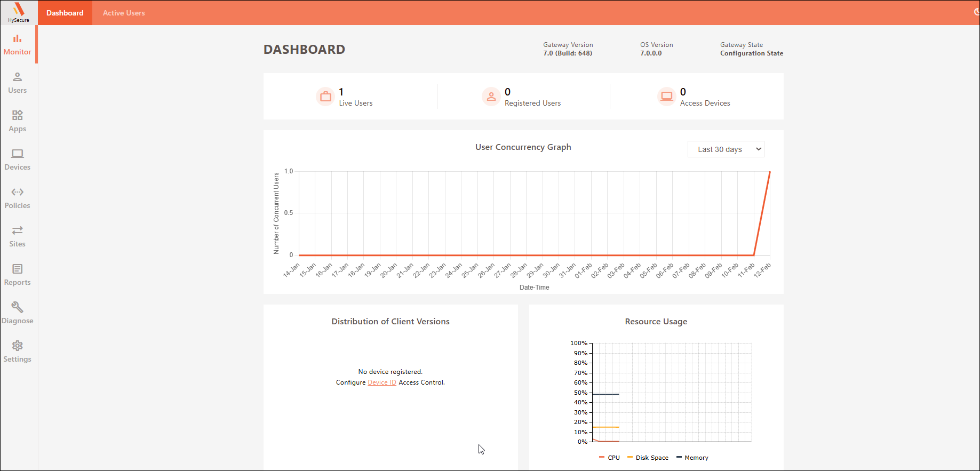Switch to the Active Users tab

(124, 13)
